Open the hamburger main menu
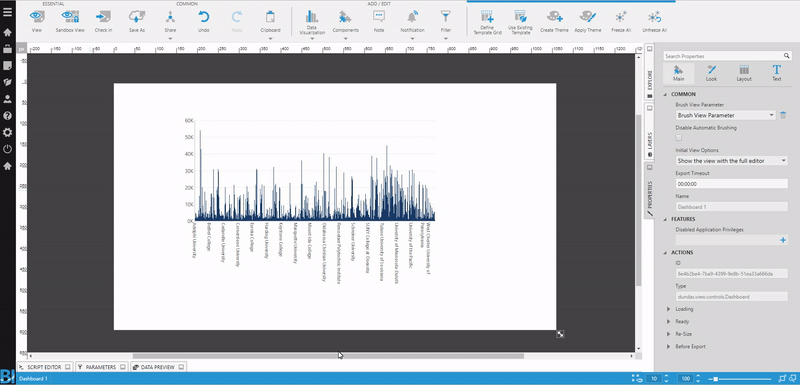The height and width of the screenshot is (385, 800). click(7, 11)
